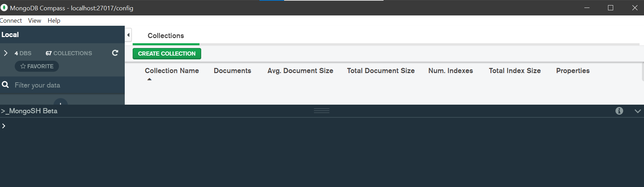644x187 pixels.
Task: Click the refresh databases icon
Action: (115, 53)
